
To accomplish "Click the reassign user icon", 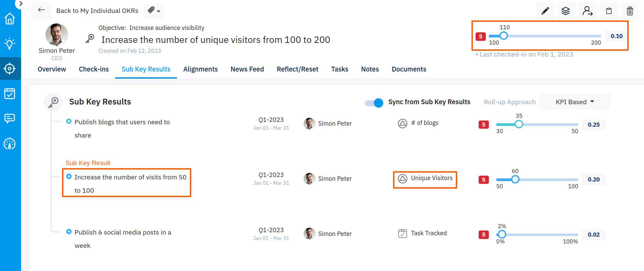I will click(587, 11).
